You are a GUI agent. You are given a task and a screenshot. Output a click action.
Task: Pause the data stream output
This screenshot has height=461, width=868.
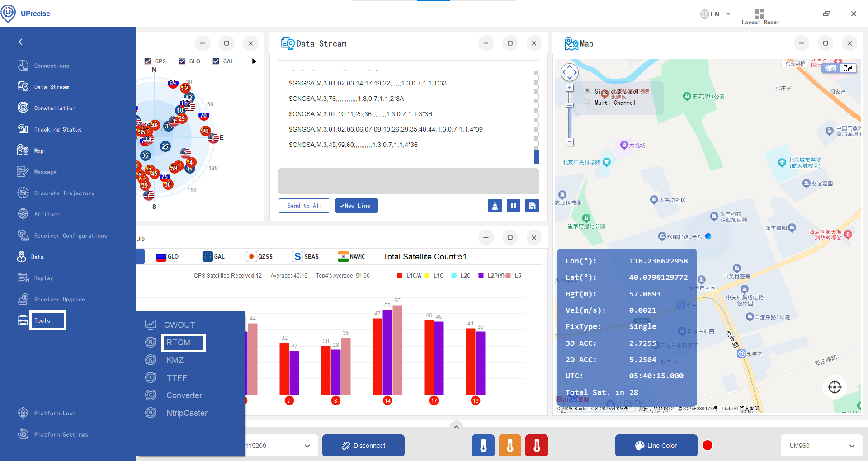coord(514,206)
